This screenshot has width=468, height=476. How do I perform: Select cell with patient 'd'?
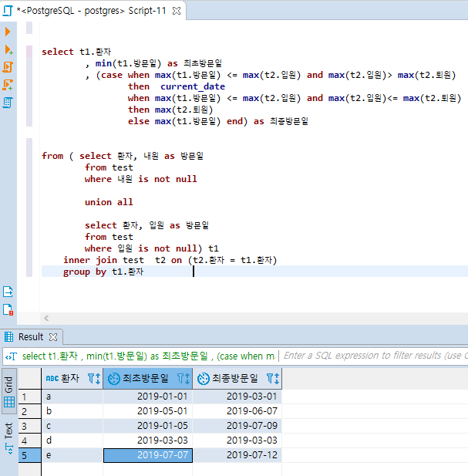(x=72, y=441)
